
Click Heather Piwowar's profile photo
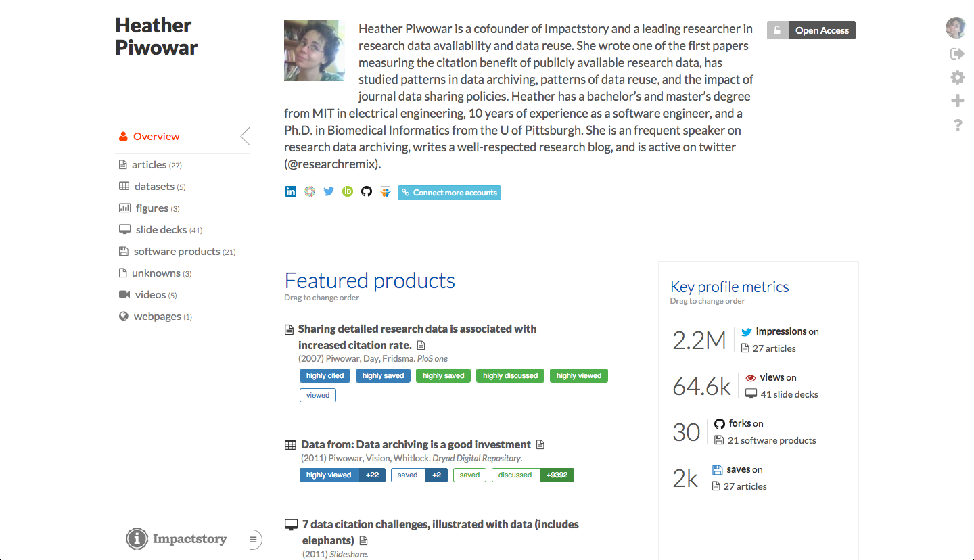click(315, 51)
